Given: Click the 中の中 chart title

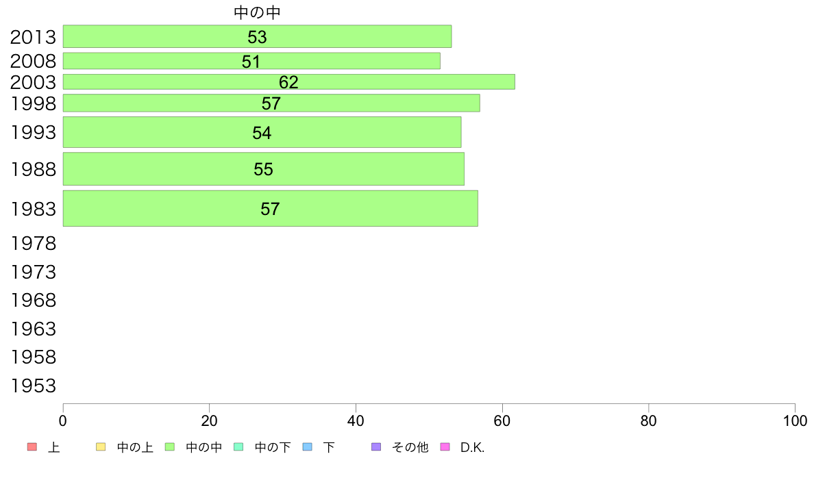Looking at the screenshot, I should tap(257, 12).
